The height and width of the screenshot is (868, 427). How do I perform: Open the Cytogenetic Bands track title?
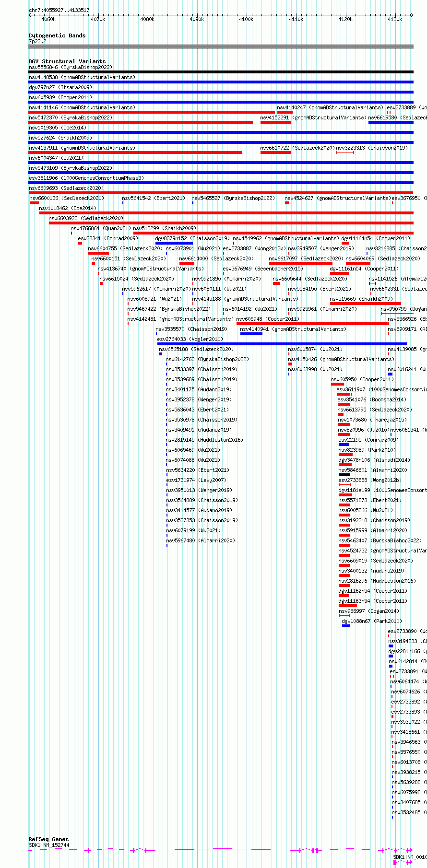(x=57, y=35)
